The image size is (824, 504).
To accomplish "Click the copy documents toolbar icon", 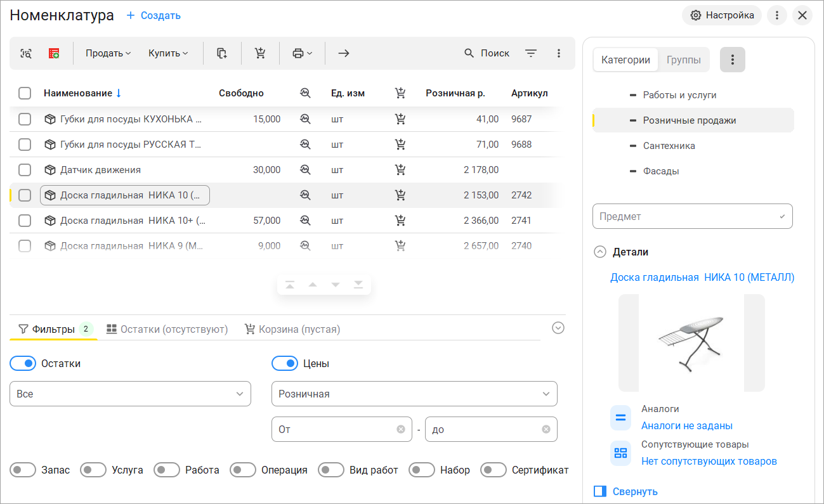I will coord(222,53).
